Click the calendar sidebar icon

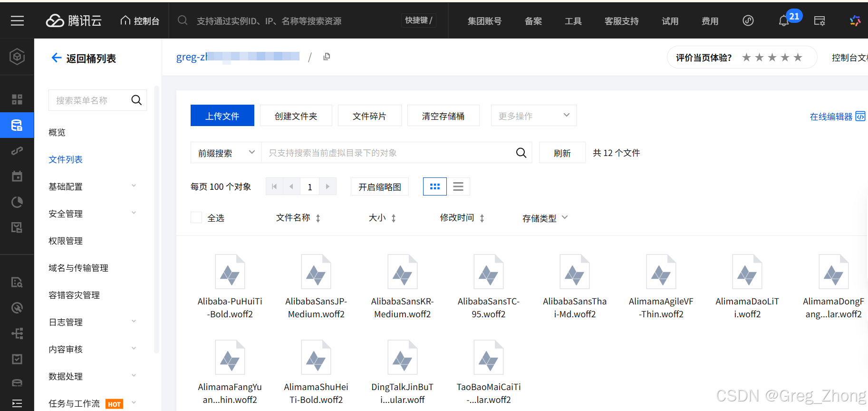click(x=17, y=176)
